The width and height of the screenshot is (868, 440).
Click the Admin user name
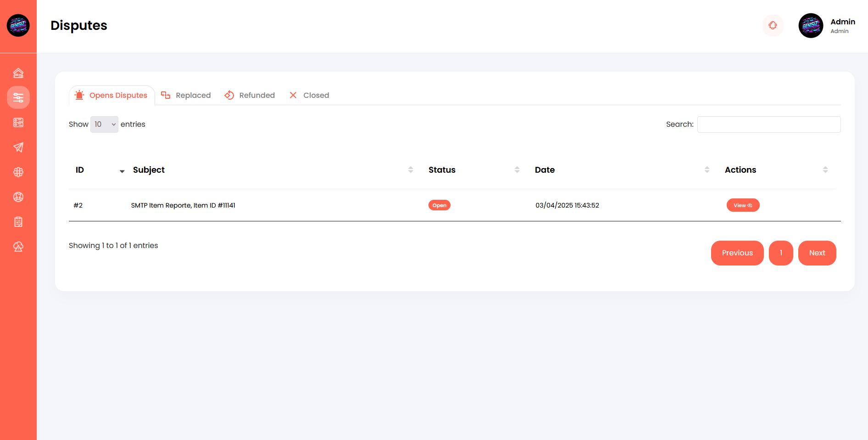843,22
